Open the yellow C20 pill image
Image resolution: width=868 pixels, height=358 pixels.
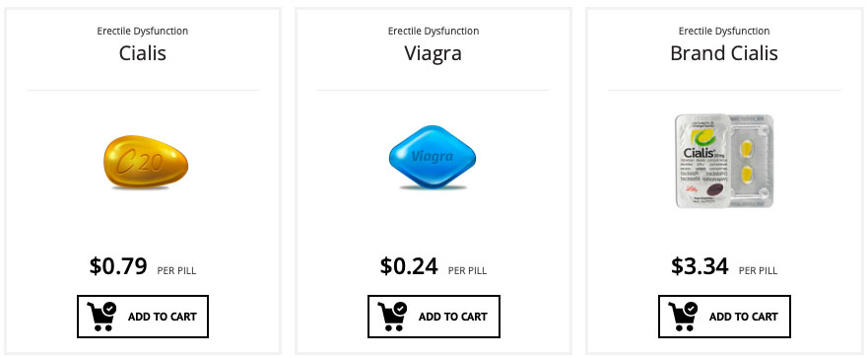click(146, 162)
